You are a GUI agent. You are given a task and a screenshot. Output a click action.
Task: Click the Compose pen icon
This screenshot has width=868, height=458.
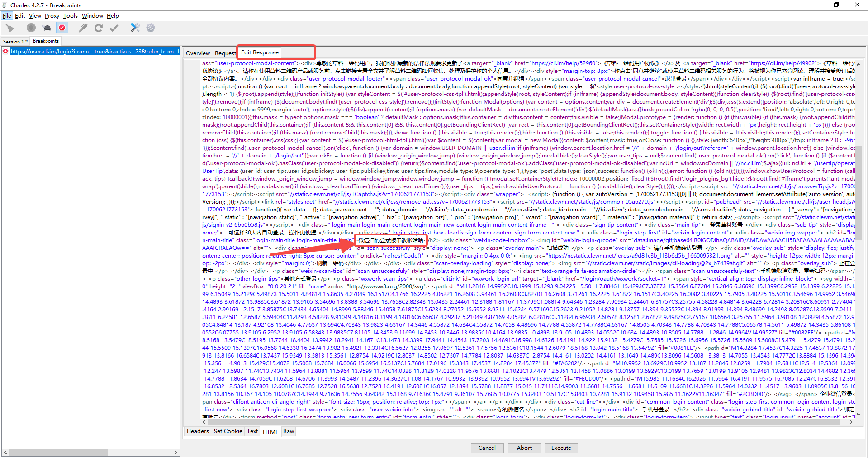click(83, 28)
